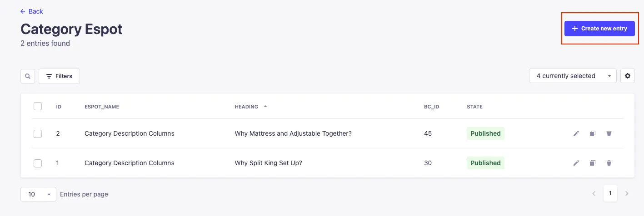Sort table by ESPOT_NAME column header

click(102, 107)
